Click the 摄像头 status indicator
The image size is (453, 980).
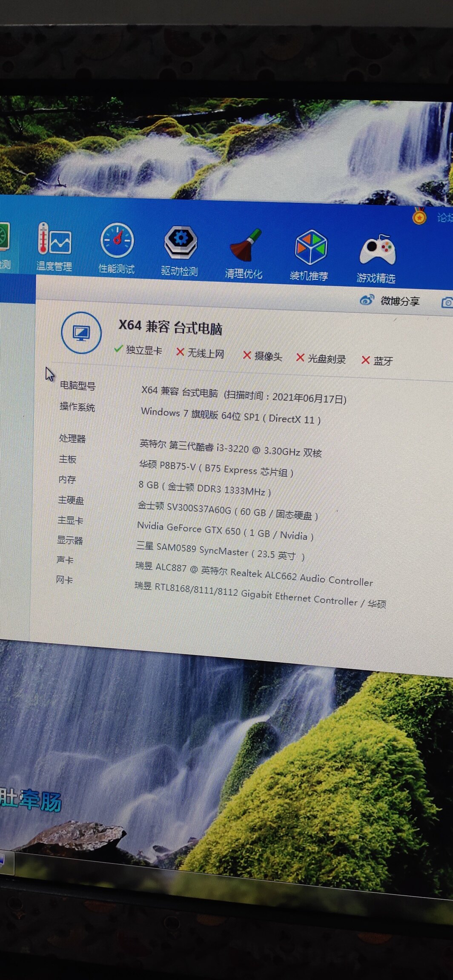(x=262, y=356)
